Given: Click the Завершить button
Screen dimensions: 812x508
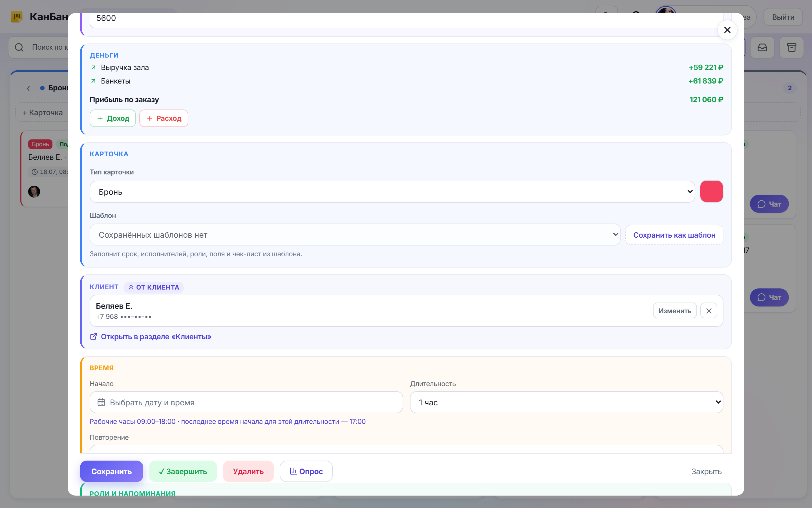Looking at the screenshot, I should pos(183,471).
